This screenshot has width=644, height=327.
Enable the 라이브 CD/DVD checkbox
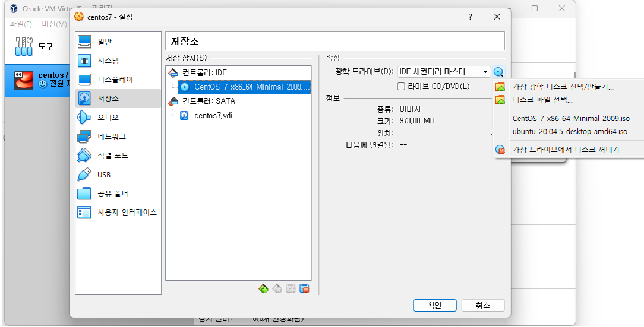click(x=401, y=87)
